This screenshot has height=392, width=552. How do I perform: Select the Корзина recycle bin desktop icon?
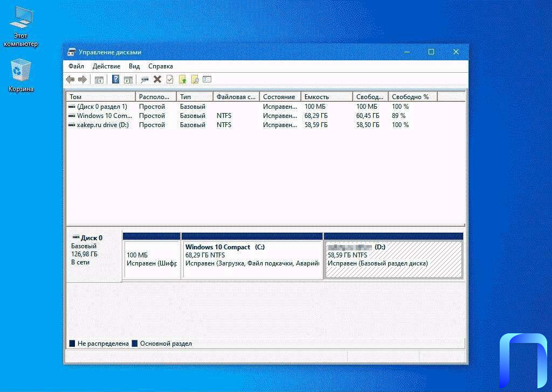click(x=21, y=75)
